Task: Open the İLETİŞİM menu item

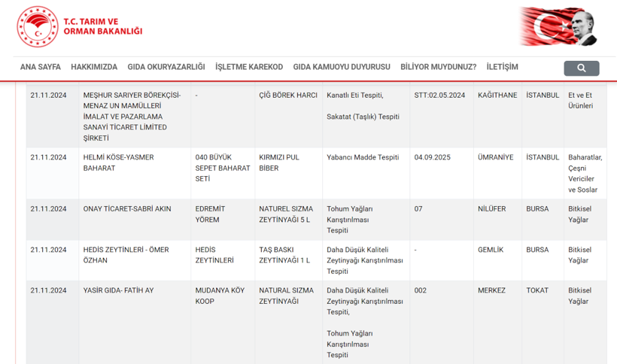Action: [502, 67]
